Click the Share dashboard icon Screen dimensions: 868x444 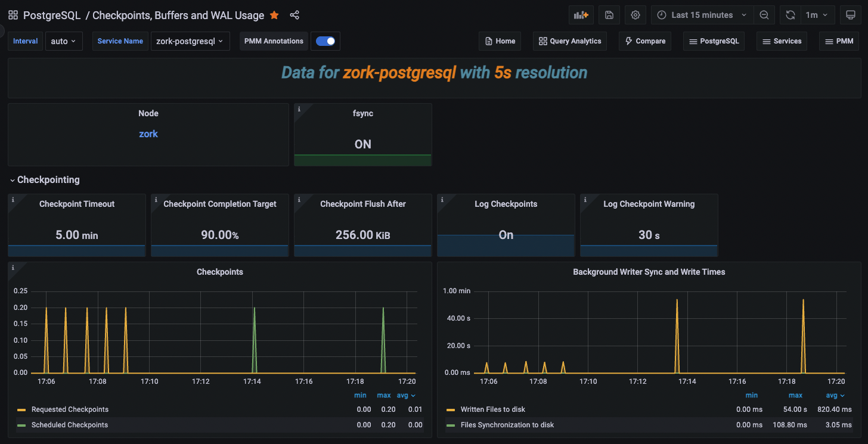click(294, 15)
